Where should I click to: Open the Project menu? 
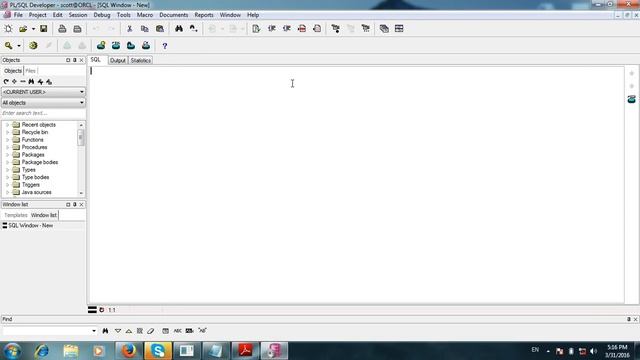pyautogui.click(x=38, y=15)
